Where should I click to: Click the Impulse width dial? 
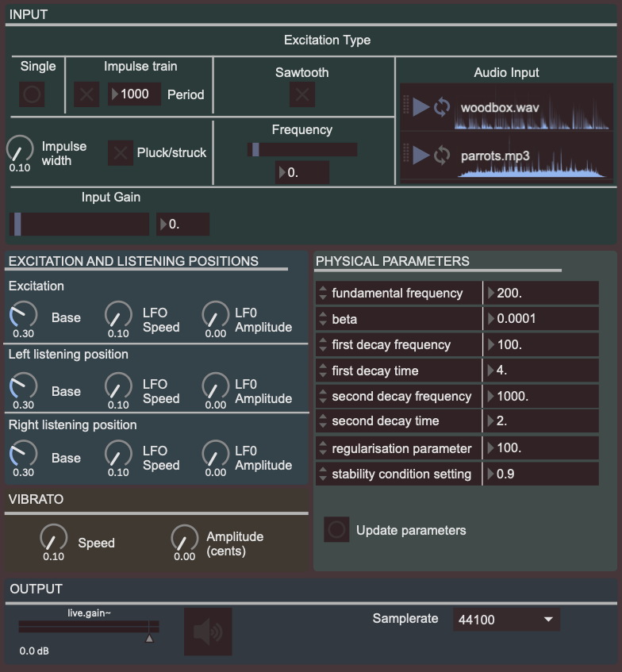click(x=20, y=149)
